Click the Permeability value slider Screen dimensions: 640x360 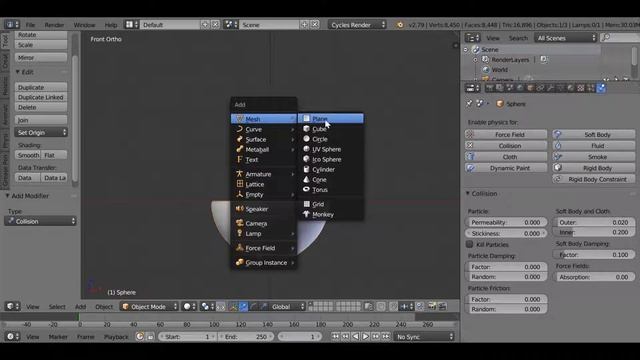click(x=506, y=222)
